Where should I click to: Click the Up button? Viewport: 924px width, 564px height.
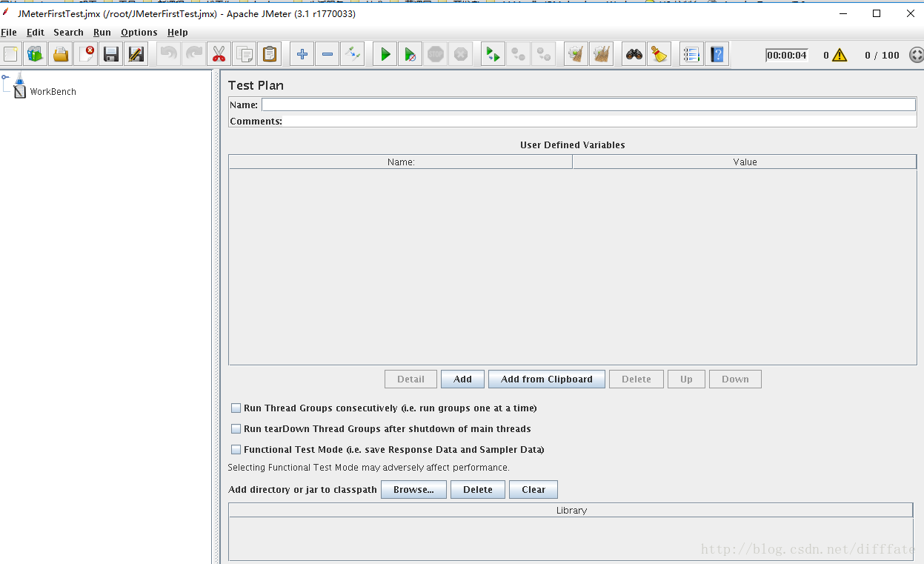[687, 379]
